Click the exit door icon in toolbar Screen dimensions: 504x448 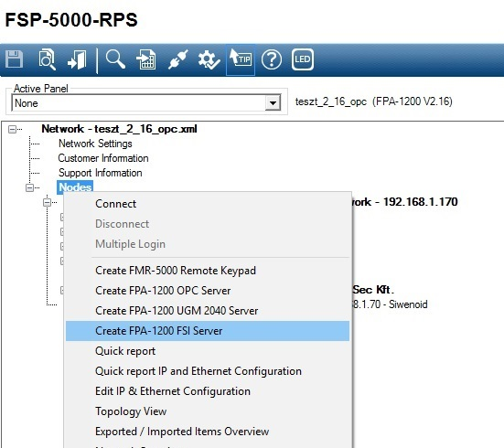click(77, 59)
